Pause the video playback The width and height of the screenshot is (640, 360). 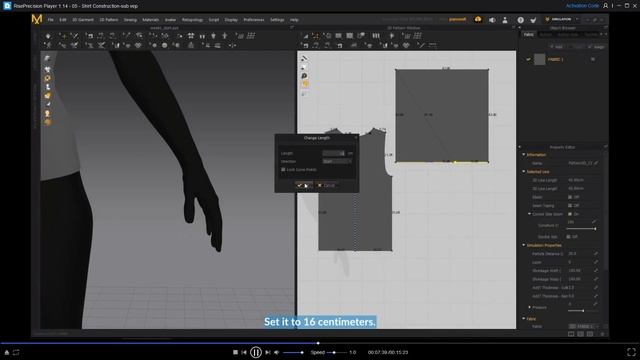256,352
